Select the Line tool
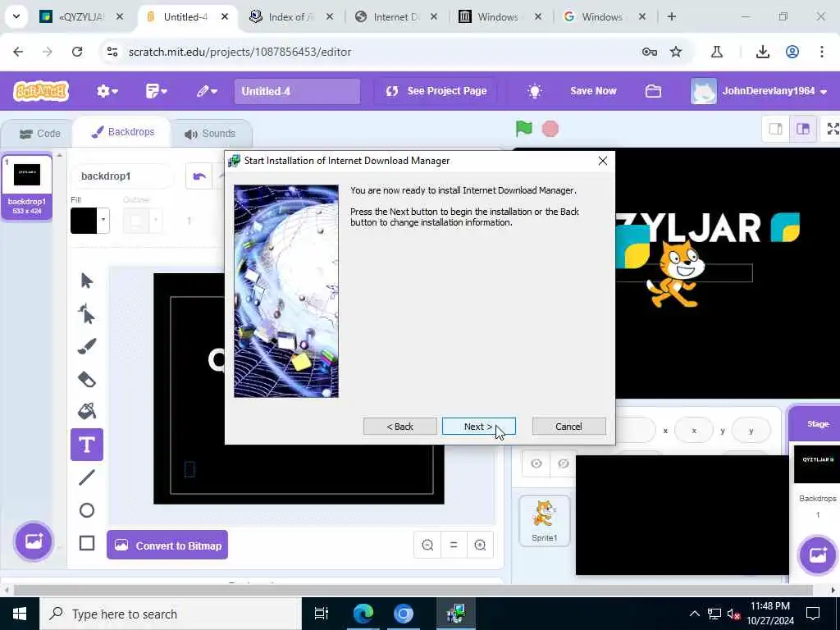The height and width of the screenshot is (630, 840). coord(86,477)
